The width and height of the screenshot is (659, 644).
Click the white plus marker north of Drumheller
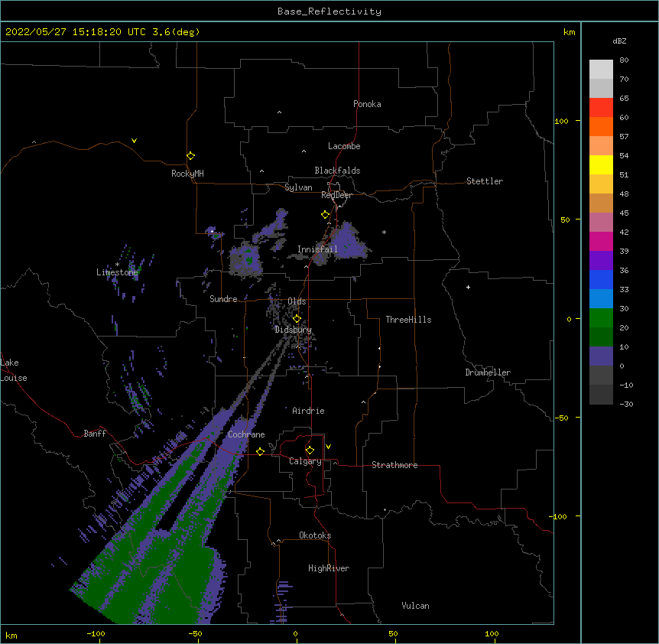click(468, 287)
